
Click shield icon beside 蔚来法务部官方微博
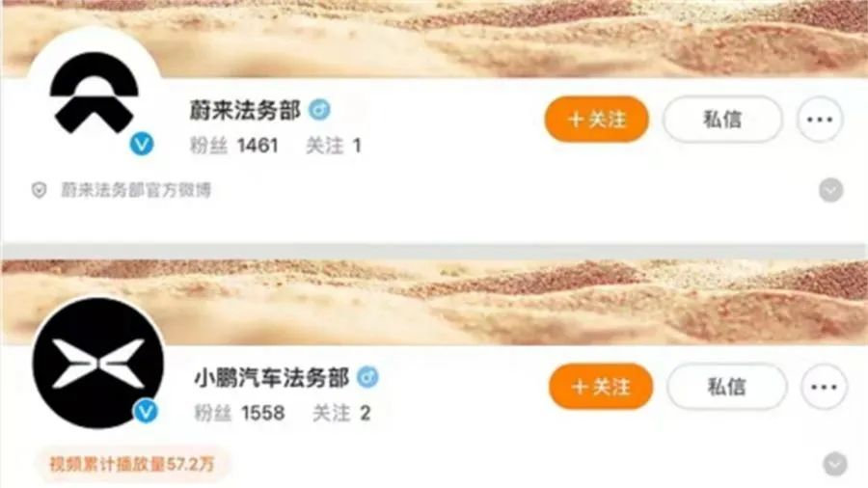point(39,190)
